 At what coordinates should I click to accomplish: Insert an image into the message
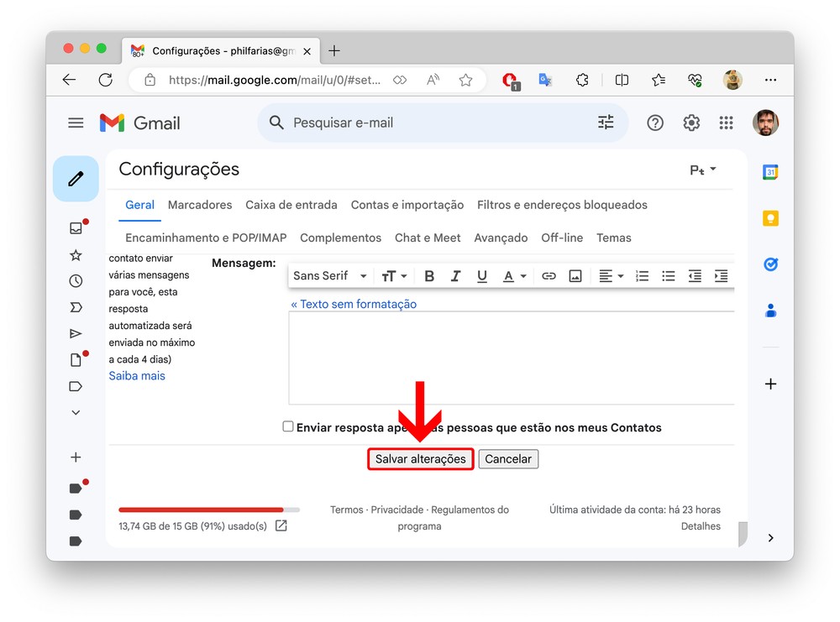[x=575, y=276]
